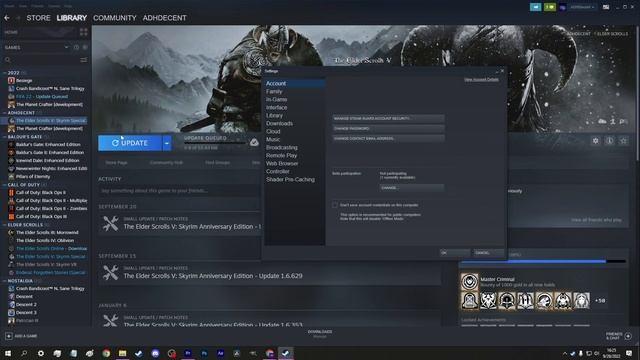640x360 pixels.
Task: Click the Master Criminal achievement icon
Action: (469, 282)
